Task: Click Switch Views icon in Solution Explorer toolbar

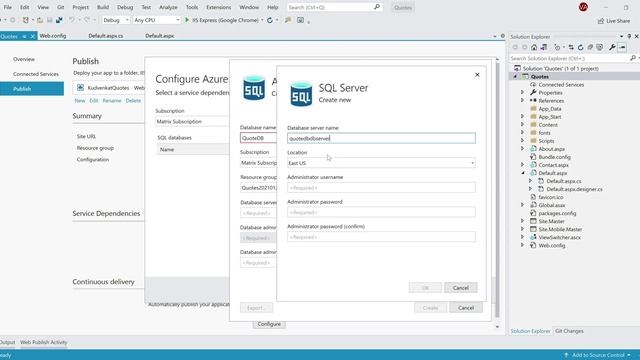Action: (x=544, y=47)
